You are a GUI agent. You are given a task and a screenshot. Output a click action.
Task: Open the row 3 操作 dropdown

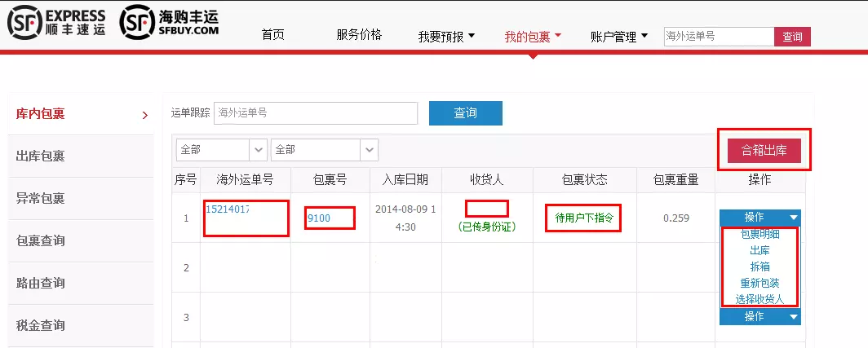(760, 316)
